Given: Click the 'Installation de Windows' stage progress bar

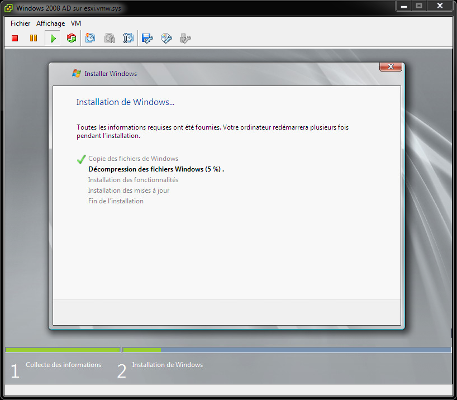Looking at the screenshot, I should (x=287, y=350).
